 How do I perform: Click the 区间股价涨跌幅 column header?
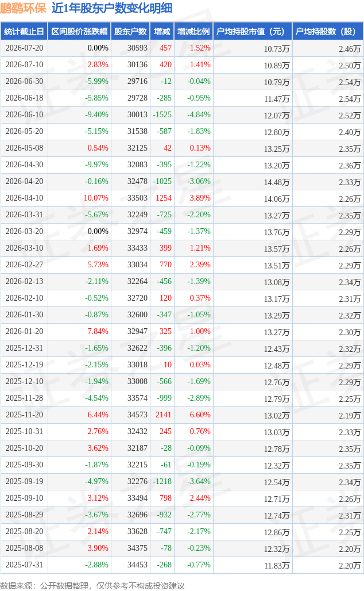coord(79,32)
